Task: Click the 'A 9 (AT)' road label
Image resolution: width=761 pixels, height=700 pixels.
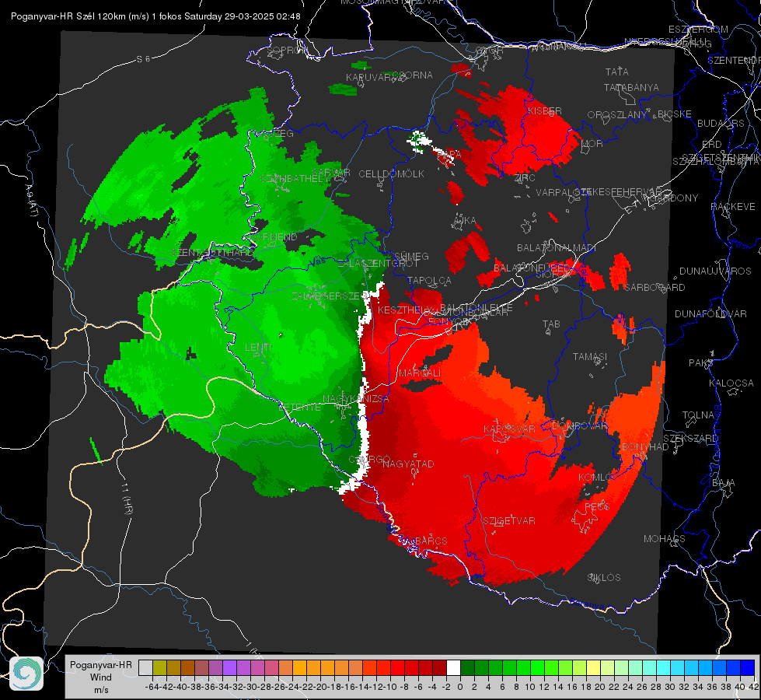Action: (30, 201)
